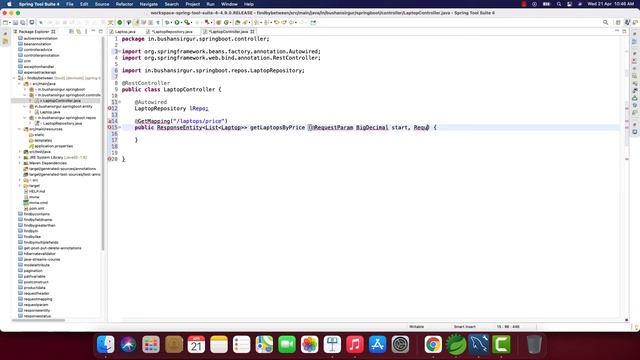Open the Music app in the dock
This screenshot has height=360, width=640.
(355, 344)
